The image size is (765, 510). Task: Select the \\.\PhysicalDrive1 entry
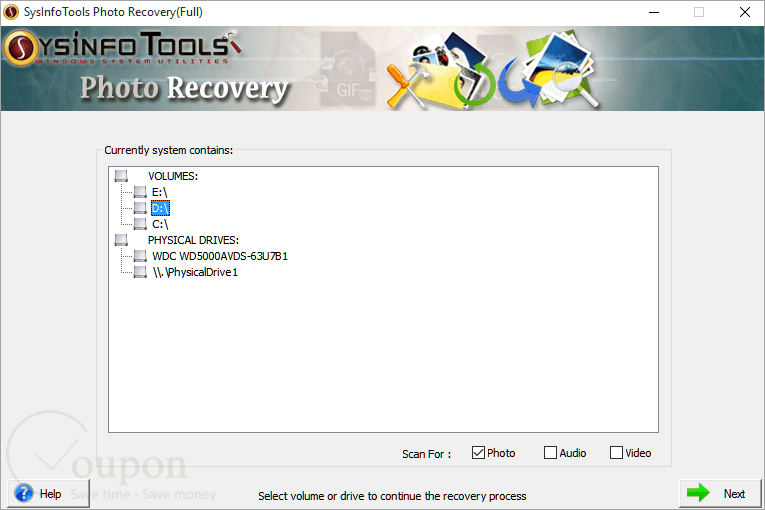pyautogui.click(x=195, y=272)
